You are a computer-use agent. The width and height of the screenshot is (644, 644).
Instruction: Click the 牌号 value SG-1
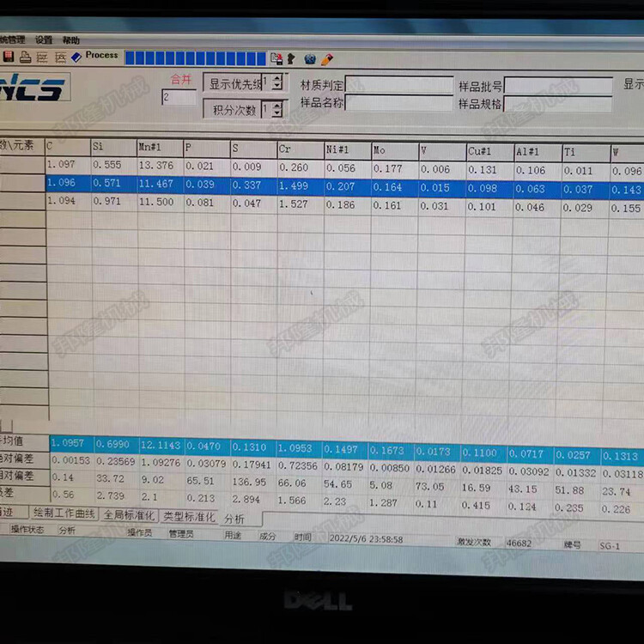(x=610, y=546)
